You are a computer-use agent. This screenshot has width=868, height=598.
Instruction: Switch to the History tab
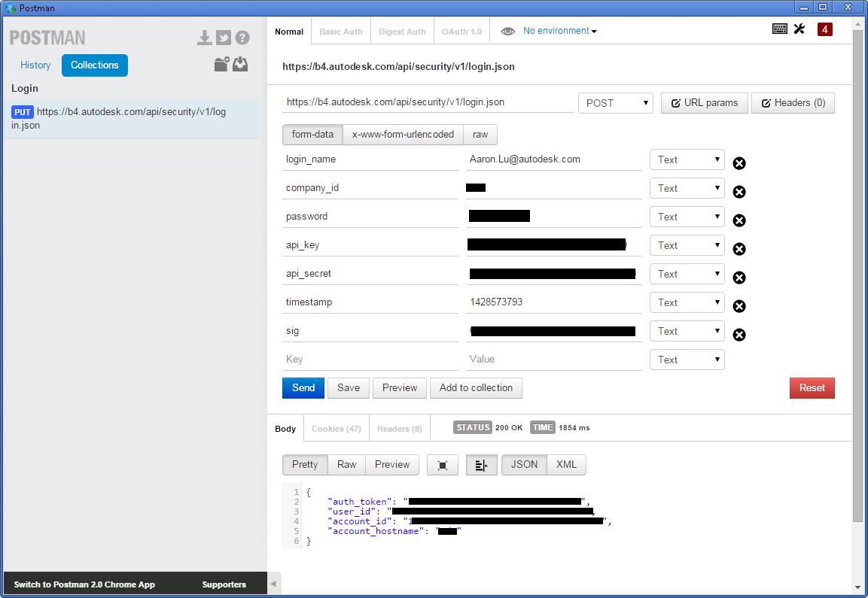[35, 65]
